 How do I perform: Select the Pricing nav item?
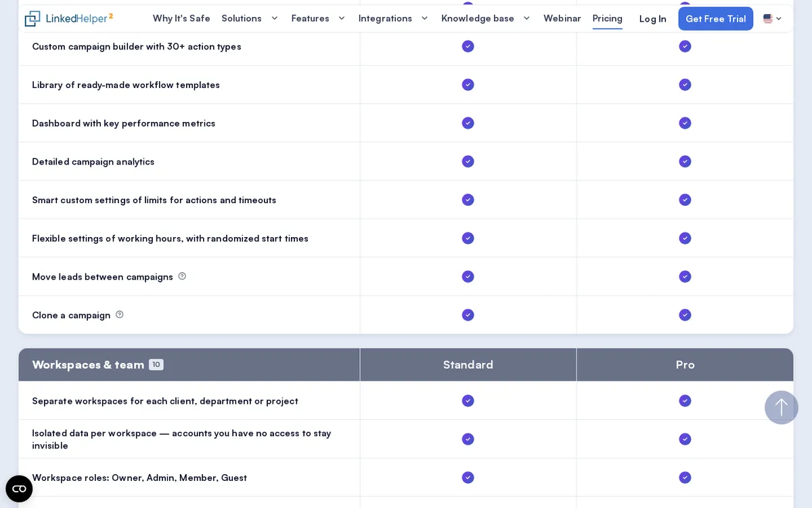click(608, 18)
